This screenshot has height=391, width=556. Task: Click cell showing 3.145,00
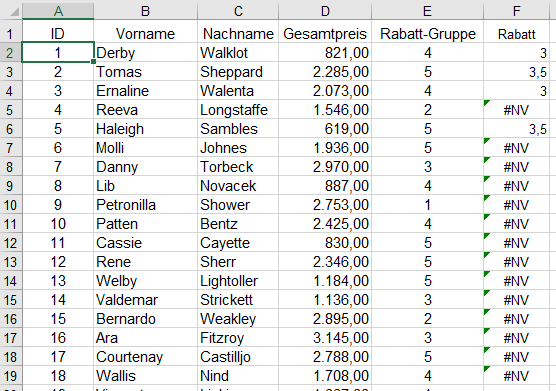[x=325, y=338]
